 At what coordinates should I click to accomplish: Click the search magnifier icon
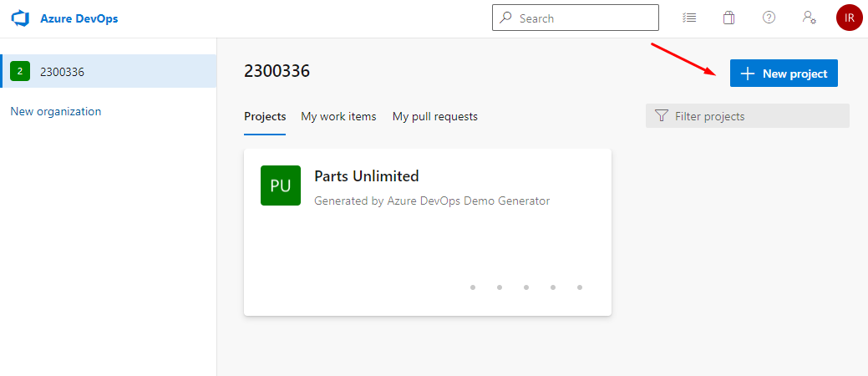click(x=505, y=18)
